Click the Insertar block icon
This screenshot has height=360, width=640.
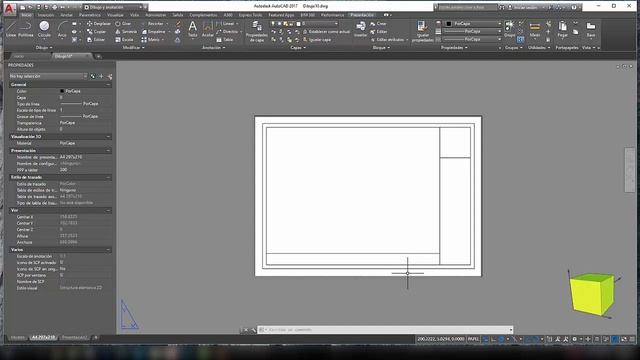pyautogui.click(x=360, y=29)
